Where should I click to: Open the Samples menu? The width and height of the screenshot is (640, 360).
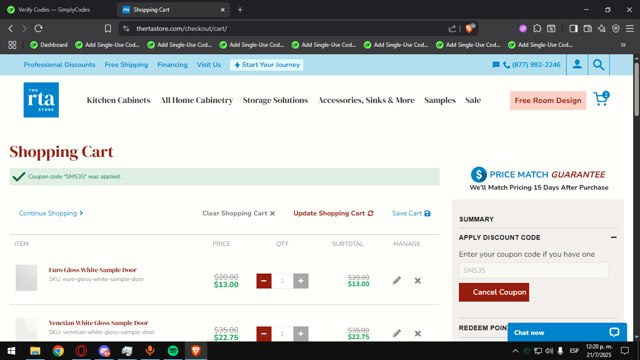point(440,100)
